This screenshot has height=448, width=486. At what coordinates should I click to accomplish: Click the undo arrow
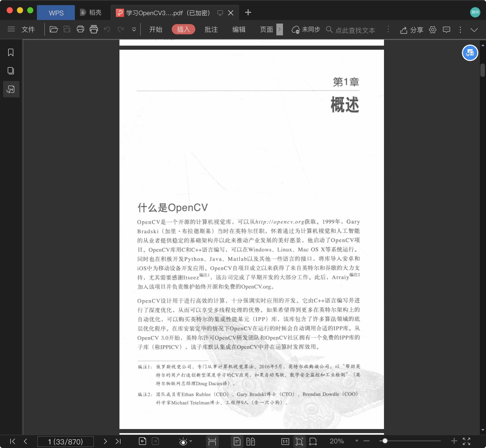(x=107, y=29)
